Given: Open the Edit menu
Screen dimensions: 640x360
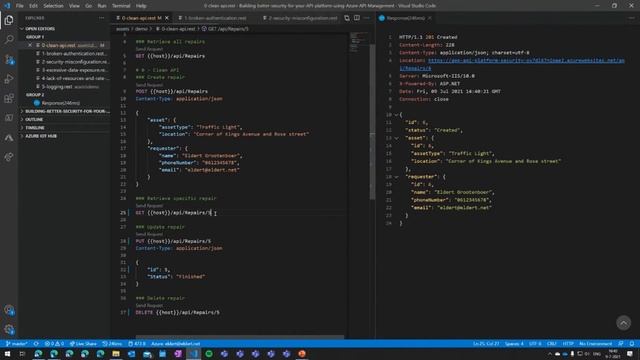Looking at the screenshot, I should click(x=33, y=6).
